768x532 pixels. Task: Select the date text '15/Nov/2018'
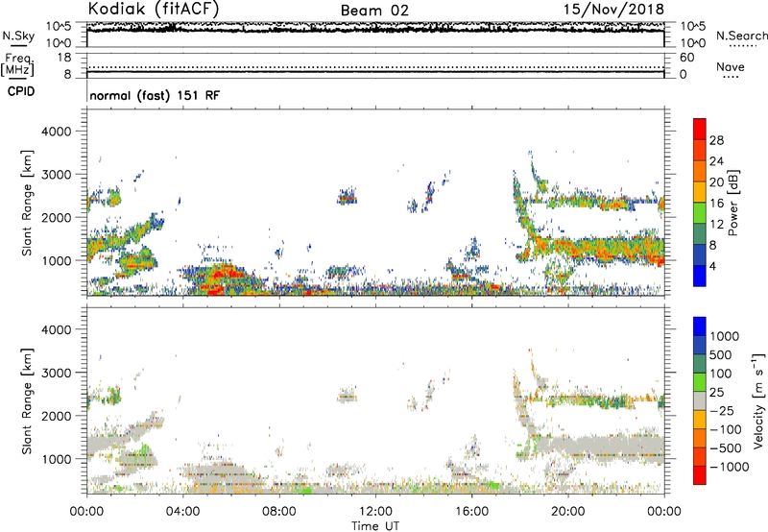coord(613,9)
